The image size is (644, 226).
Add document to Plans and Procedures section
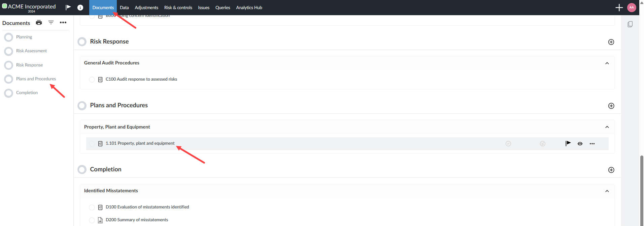click(611, 106)
